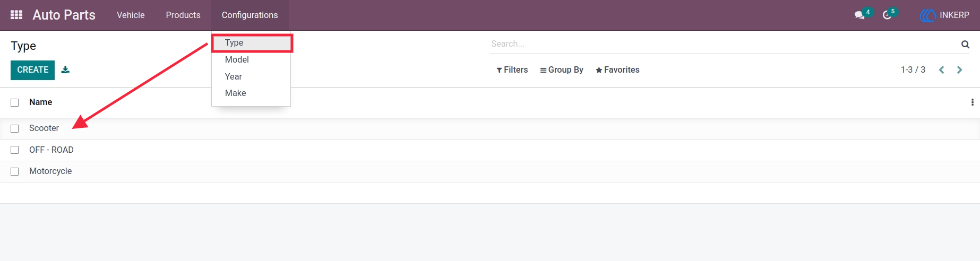Open the Vehicle menu
The height and width of the screenshot is (261, 980).
tap(131, 15)
